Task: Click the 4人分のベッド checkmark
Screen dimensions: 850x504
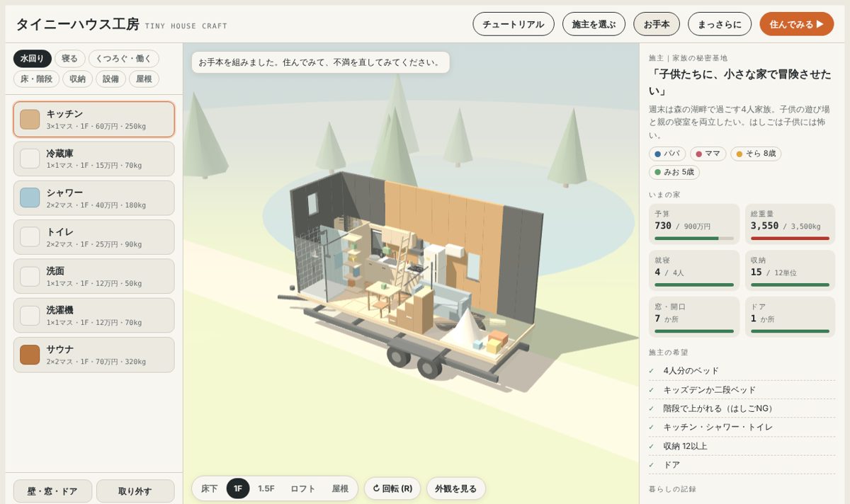Action: point(652,371)
